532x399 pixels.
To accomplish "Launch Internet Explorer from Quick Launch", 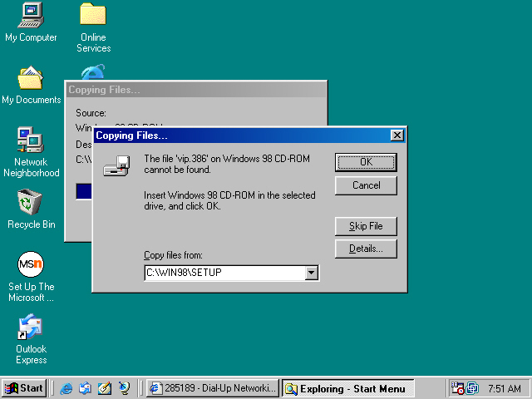I will pyautogui.click(x=66, y=388).
